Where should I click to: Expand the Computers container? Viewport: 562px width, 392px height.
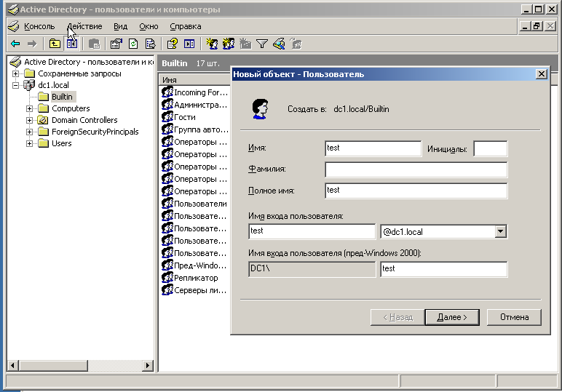[x=29, y=108]
